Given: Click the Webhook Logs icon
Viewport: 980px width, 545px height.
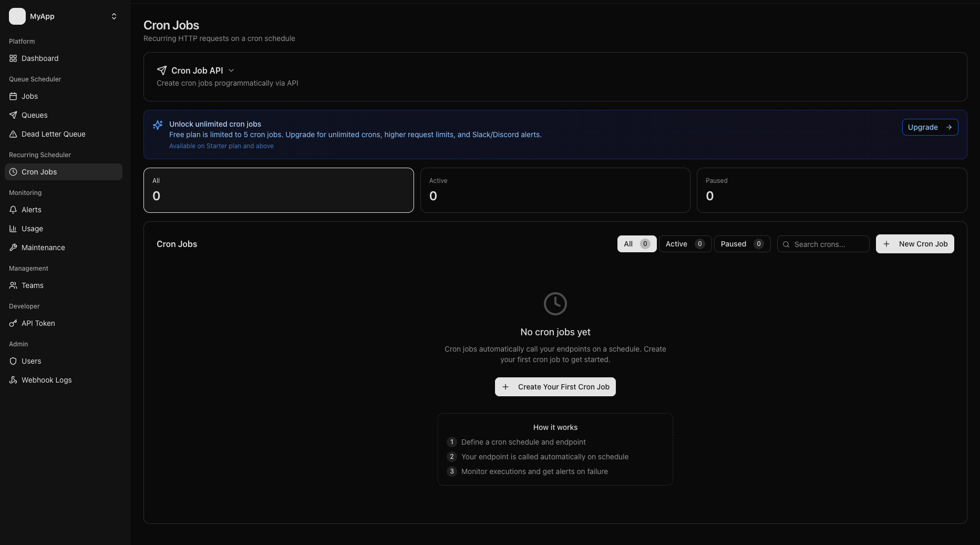Looking at the screenshot, I should (13, 380).
